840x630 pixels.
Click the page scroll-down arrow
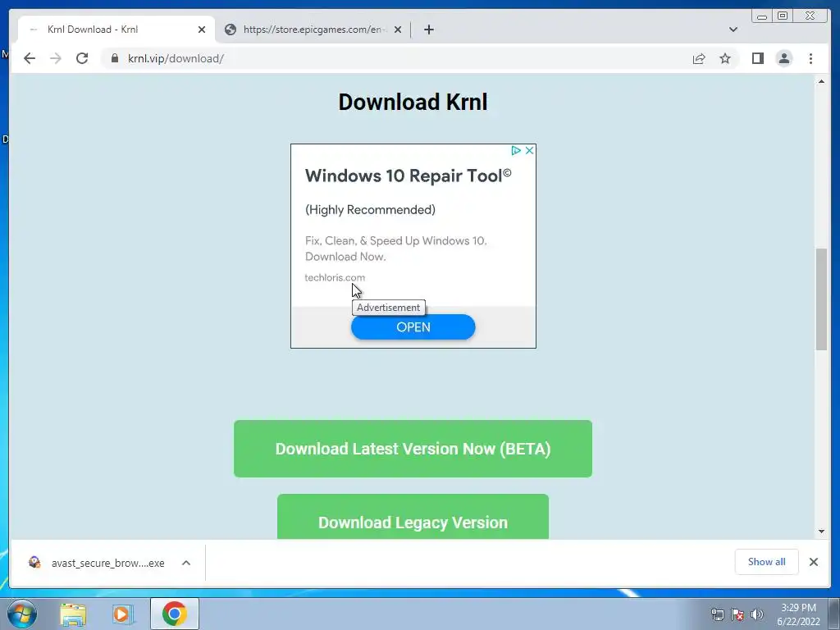pos(821,532)
